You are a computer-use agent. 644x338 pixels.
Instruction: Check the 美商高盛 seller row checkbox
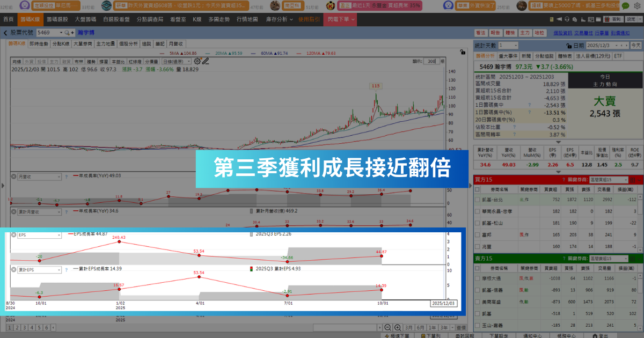click(x=478, y=302)
